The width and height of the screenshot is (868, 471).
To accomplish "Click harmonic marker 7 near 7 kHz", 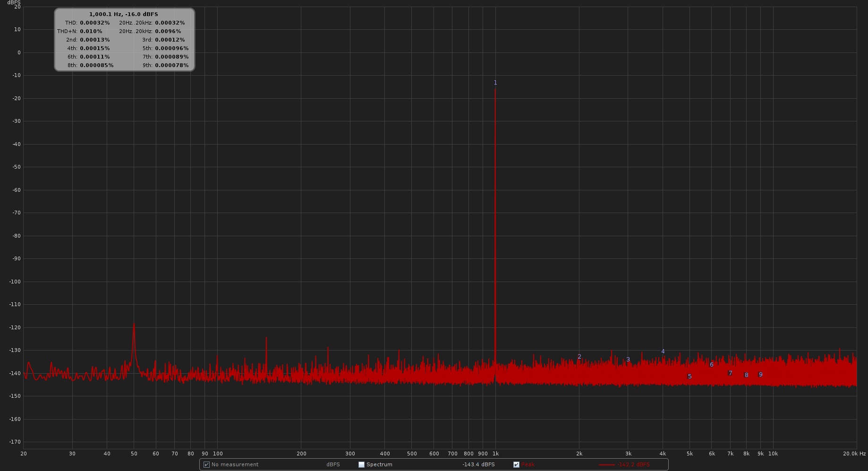I will (731, 373).
